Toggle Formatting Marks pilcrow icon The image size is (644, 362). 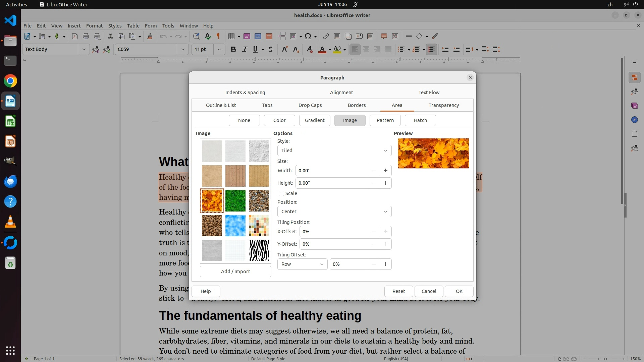[x=218, y=36]
